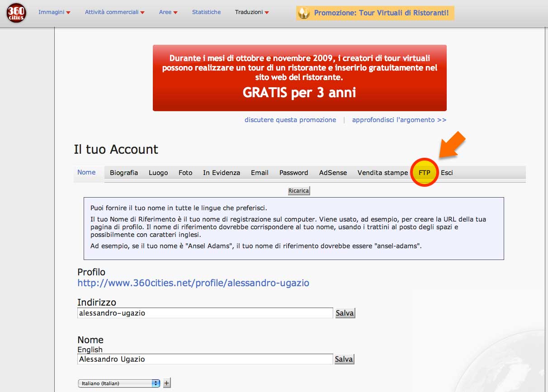548x392 pixels.
Task: Click the Ricarica button
Action: click(299, 191)
